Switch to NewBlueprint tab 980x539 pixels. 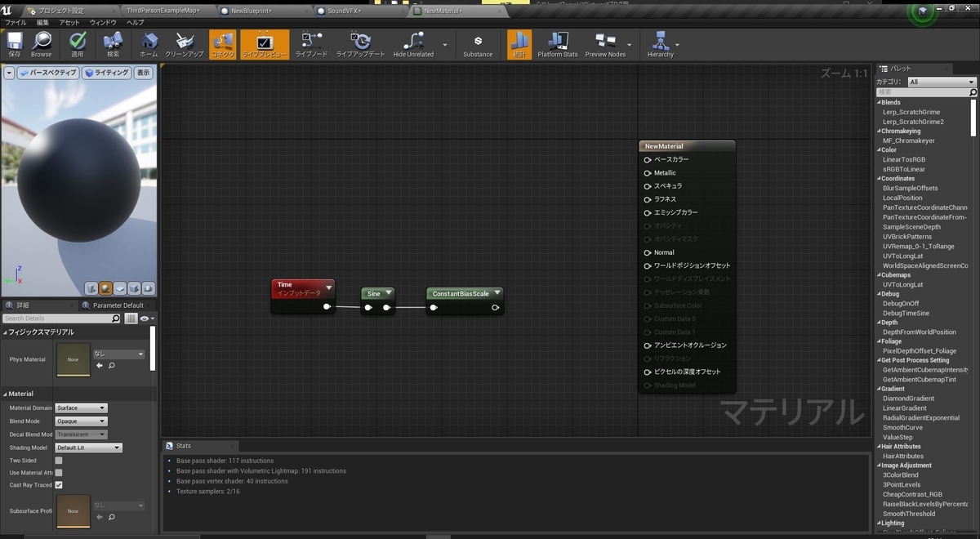click(x=251, y=11)
